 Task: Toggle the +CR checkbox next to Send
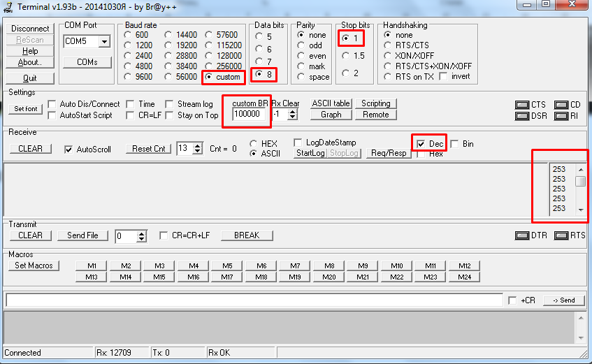512,300
